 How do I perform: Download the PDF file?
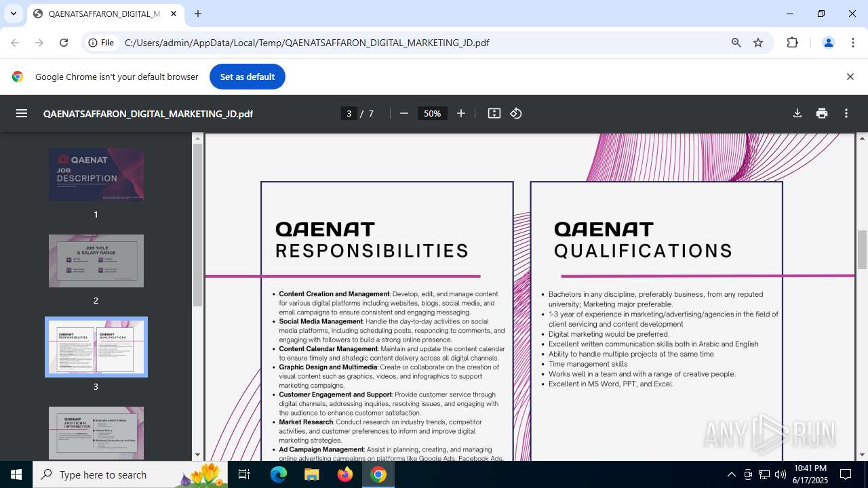pyautogui.click(x=797, y=113)
